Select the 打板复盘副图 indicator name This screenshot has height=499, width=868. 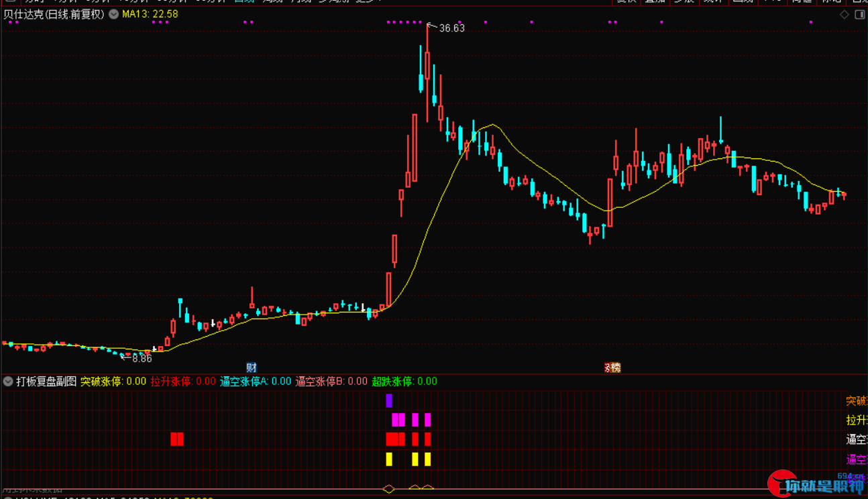click(x=46, y=382)
